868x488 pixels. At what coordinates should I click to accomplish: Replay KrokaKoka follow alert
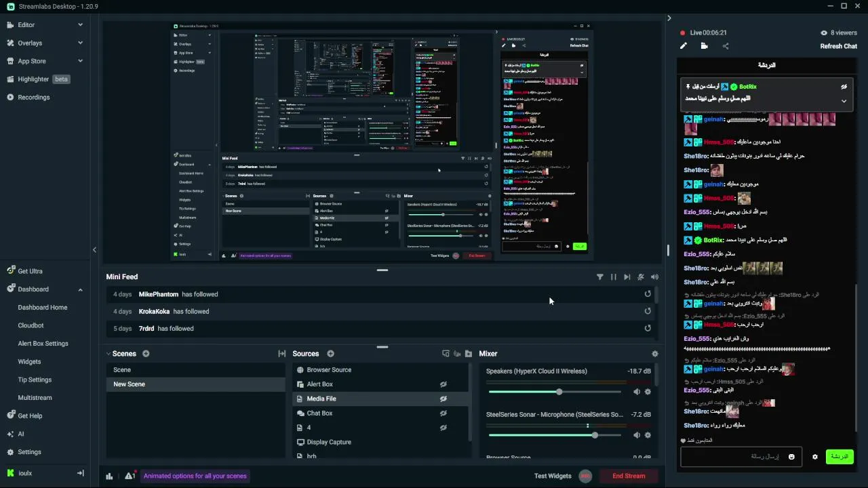648,311
